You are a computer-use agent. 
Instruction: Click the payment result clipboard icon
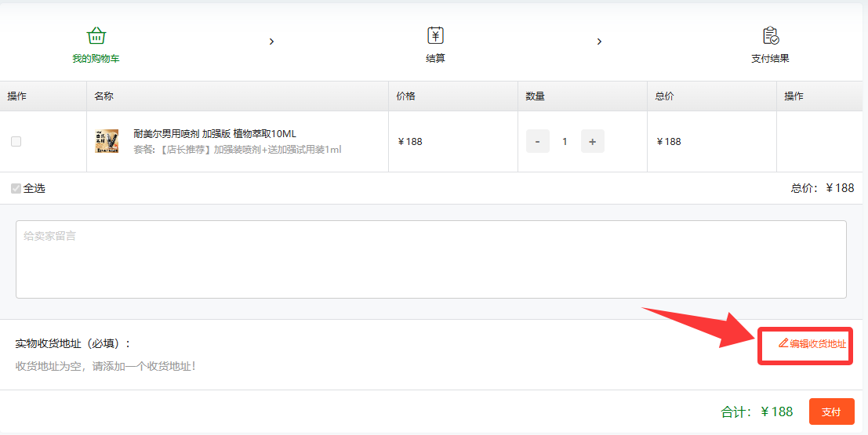point(771,35)
